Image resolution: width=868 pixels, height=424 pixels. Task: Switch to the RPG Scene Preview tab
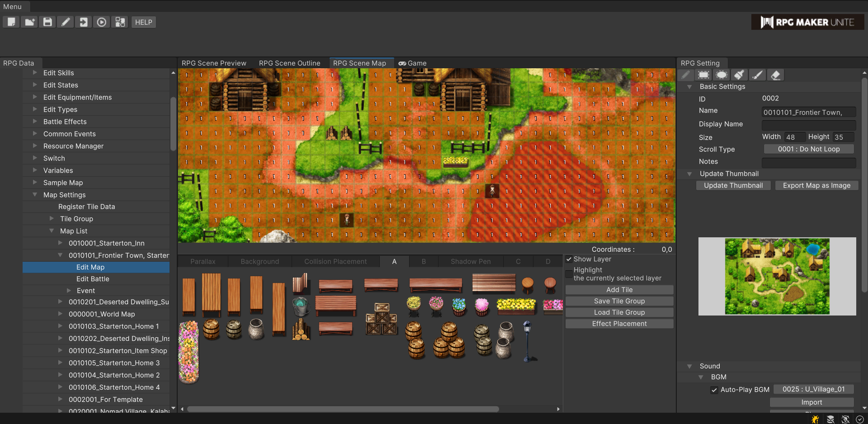tap(213, 63)
